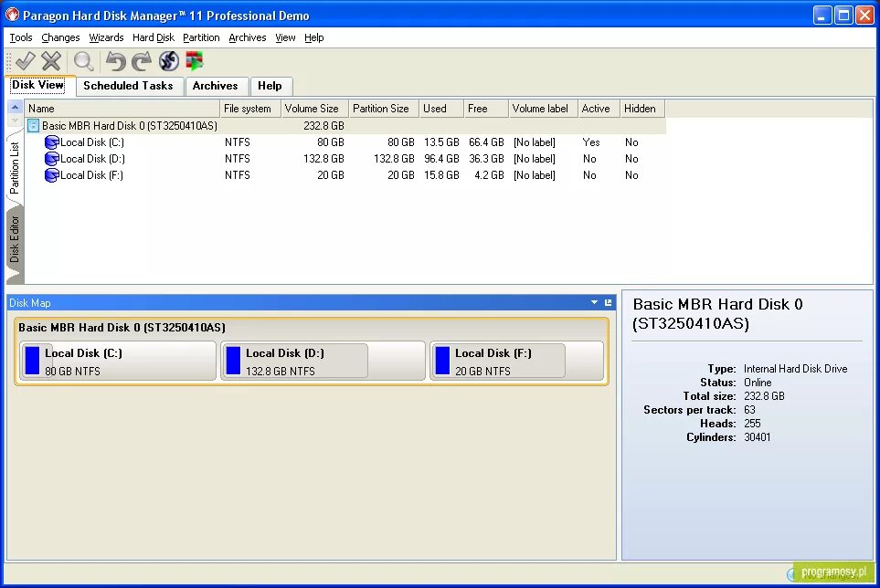Image resolution: width=880 pixels, height=588 pixels.
Task: Click the Internal Hard Disk Drive type value
Action: tap(795, 369)
